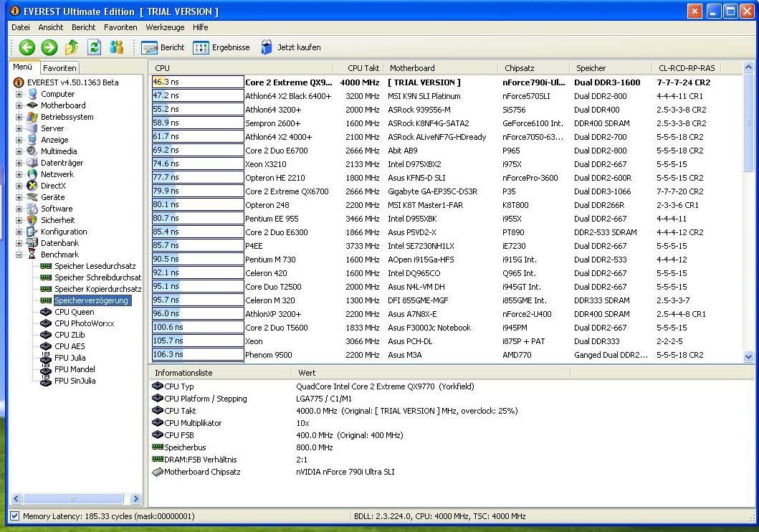
Task: Open the Bericht menu
Action: pyautogui.click(x=83, y=27)
